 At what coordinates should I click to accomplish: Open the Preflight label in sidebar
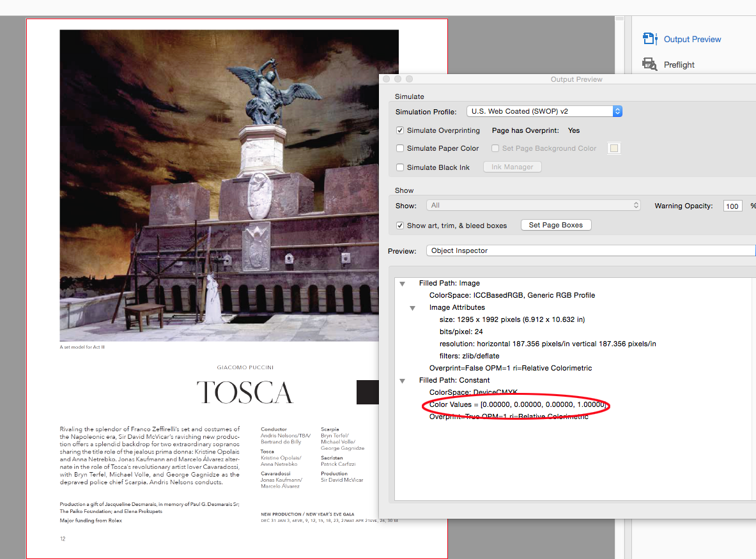pyautogui.click(x=679, y=65)
